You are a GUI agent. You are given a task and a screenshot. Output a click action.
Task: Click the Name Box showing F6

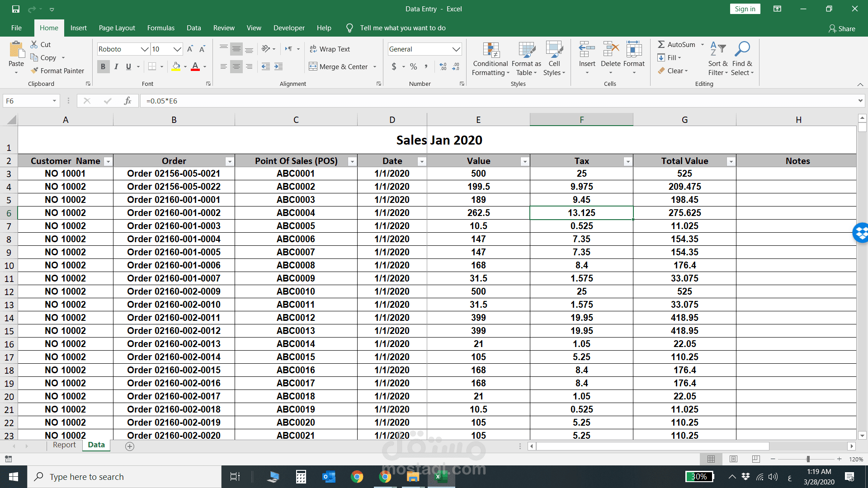tap(27, 101)
